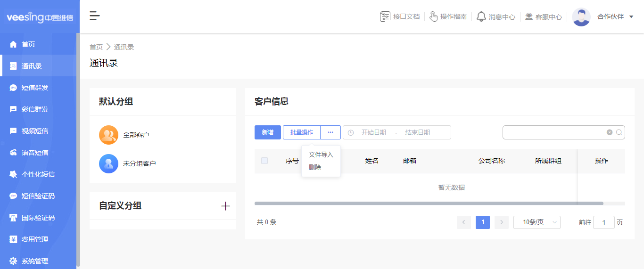Click the sidebar vertical scrollbar
This screenshot has width=644, height=269.
78,150
